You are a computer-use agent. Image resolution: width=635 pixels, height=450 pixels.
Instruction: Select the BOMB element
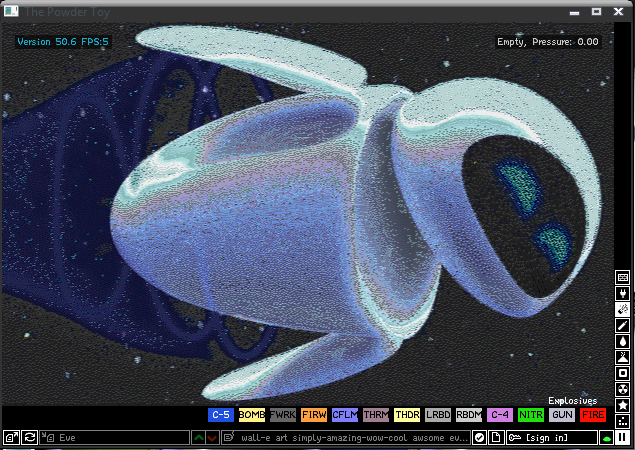pos(252,415)
